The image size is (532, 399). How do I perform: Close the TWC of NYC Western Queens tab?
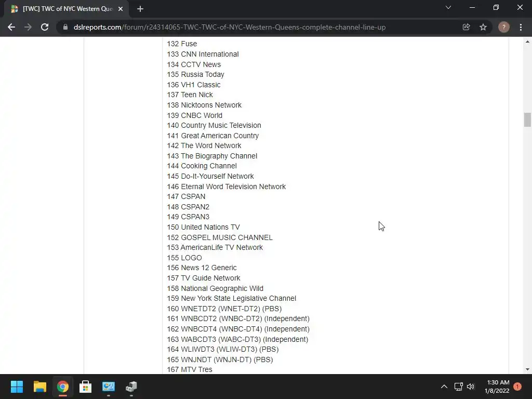[x=121, y=9]
